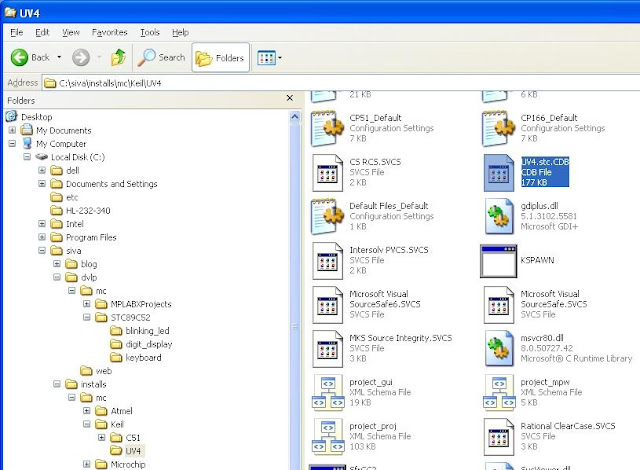Click folder tree scroll up arrow

(x=295, y=117)
